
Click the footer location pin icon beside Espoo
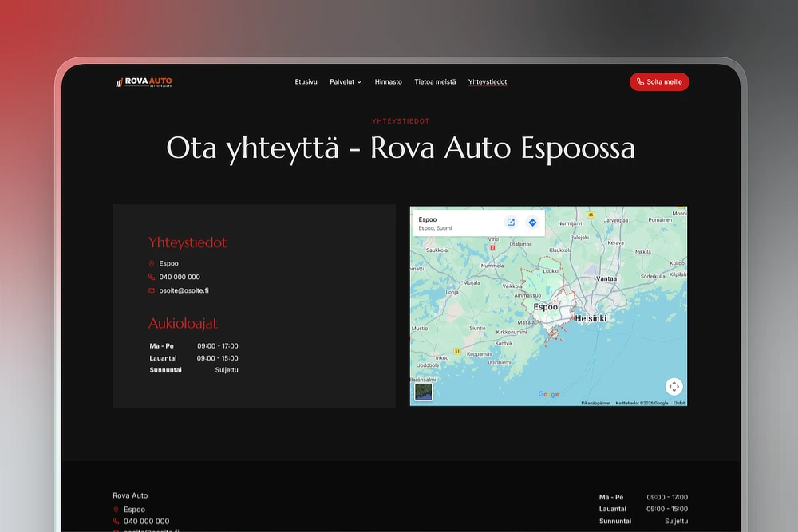(x=116, y=510)
